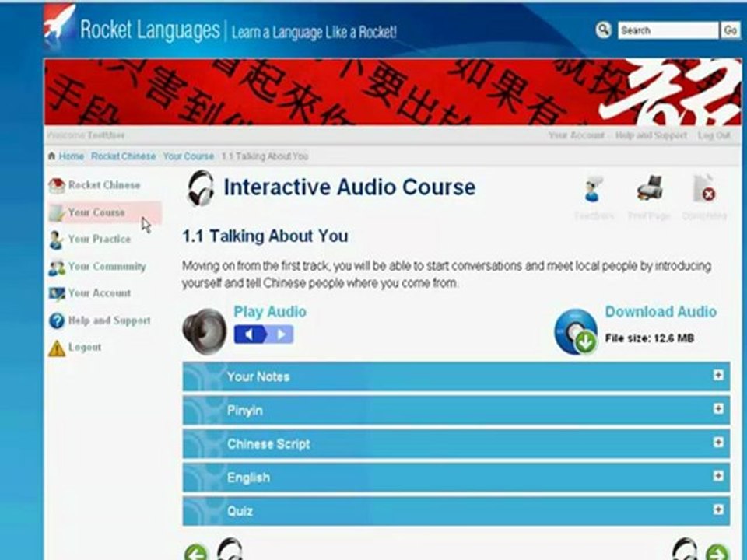Click Log Out in top bar
This screenshot has height=560, width=747.
click(714, 135)
